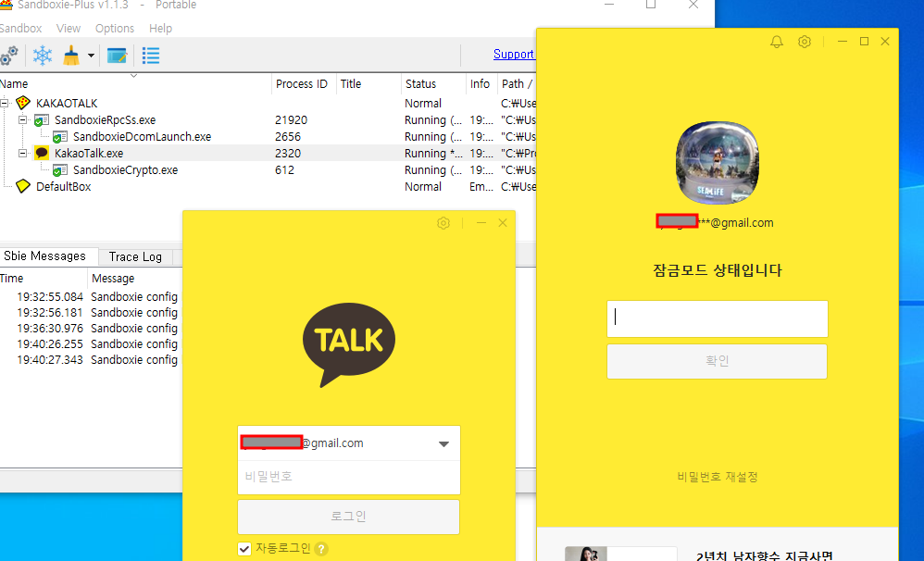The width and height of the screenshot is (924, 561).
Task: Open the dropdown arrow beside the broom icon
Action: 91,56
